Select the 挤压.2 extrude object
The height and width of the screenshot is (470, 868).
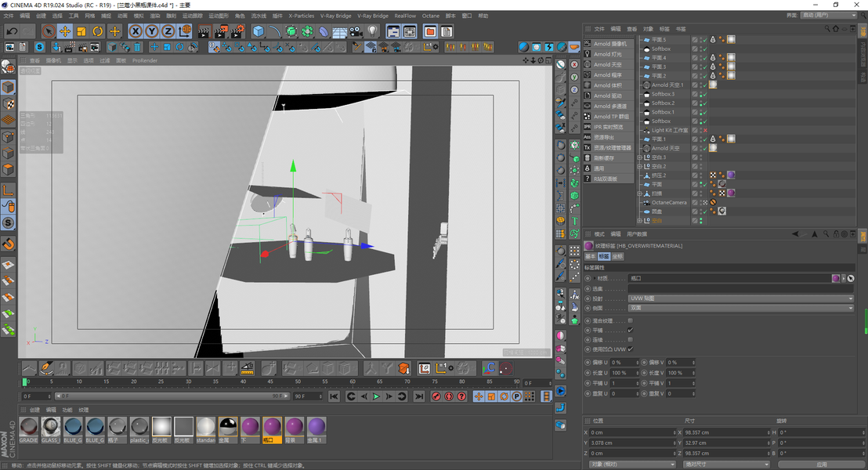coord(659,175)
